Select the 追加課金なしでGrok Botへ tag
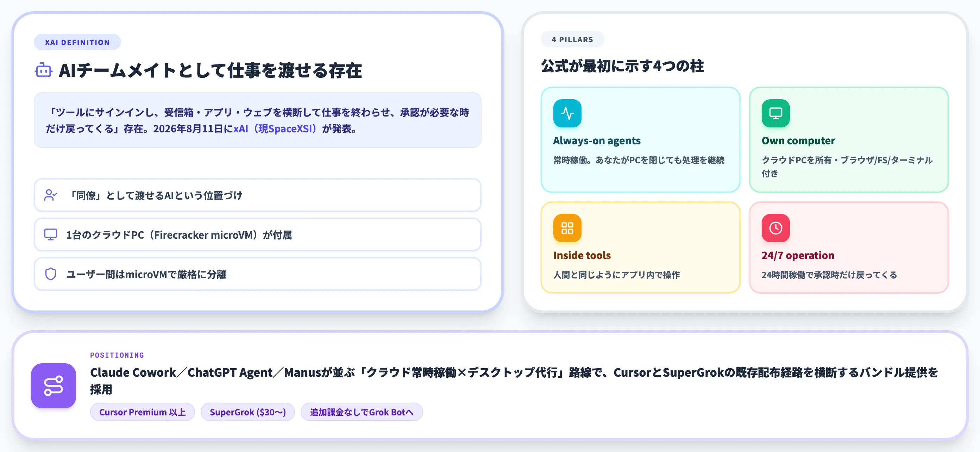The height and width of the screenshot is (452, 980). click(362, 412)
